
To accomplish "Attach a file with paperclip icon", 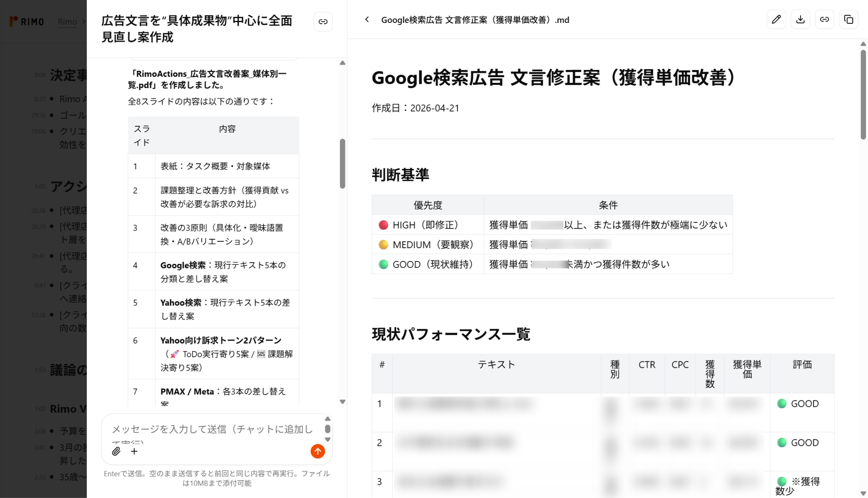I will pos(116,451).
